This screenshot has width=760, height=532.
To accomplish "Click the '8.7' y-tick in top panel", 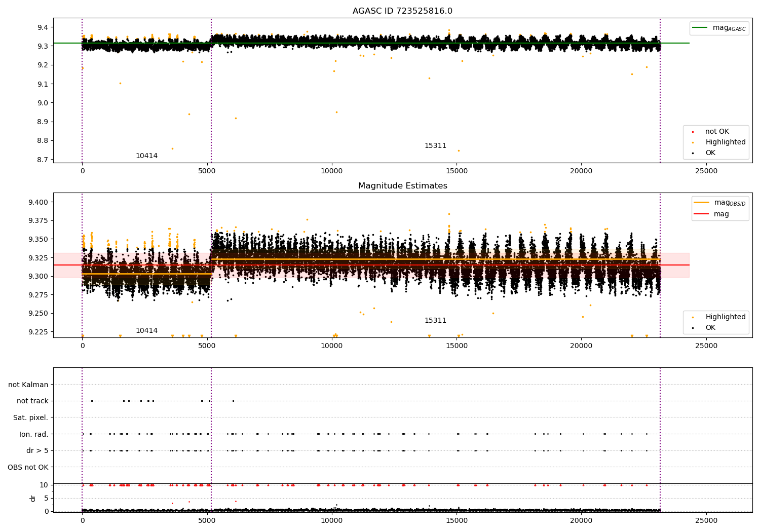I will point(43,160).
